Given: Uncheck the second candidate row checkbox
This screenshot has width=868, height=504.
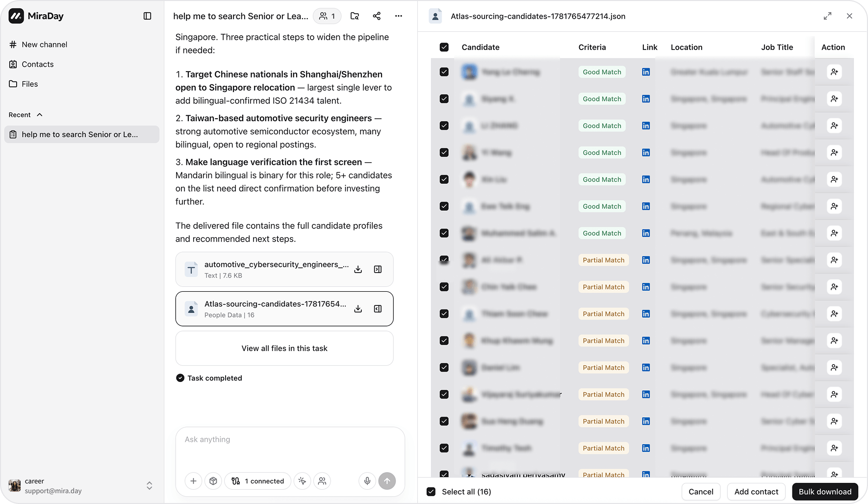Looking at the screenshot, I should 444,99.
